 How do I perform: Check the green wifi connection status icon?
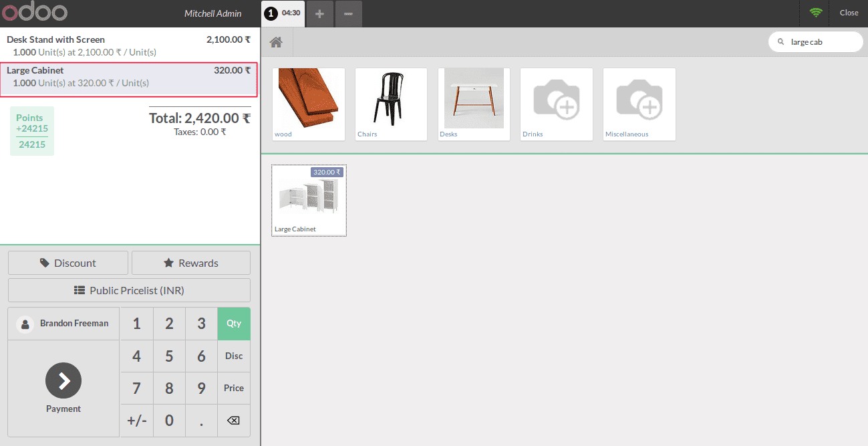pos(815,13)
